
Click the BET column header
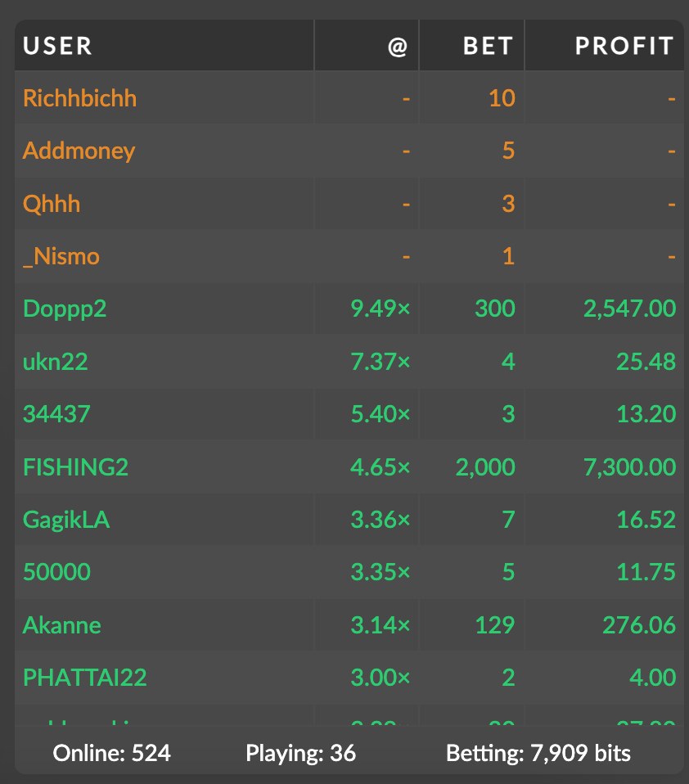coord(488,46)
